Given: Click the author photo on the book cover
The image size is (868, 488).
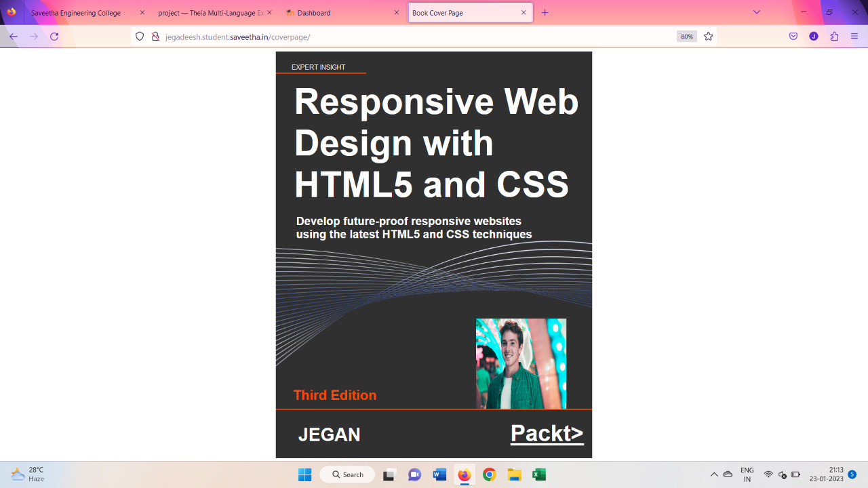Looking at the screenshot, I should click(521, 363).
